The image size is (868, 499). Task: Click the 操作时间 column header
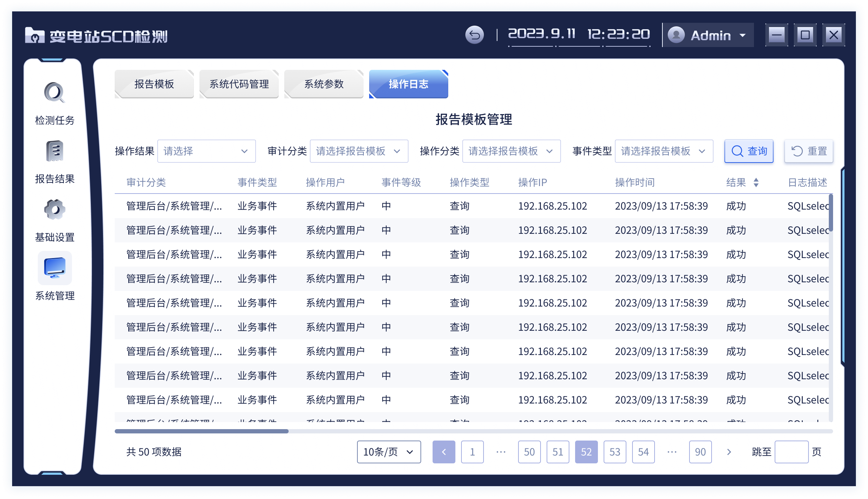pos(635,182)
